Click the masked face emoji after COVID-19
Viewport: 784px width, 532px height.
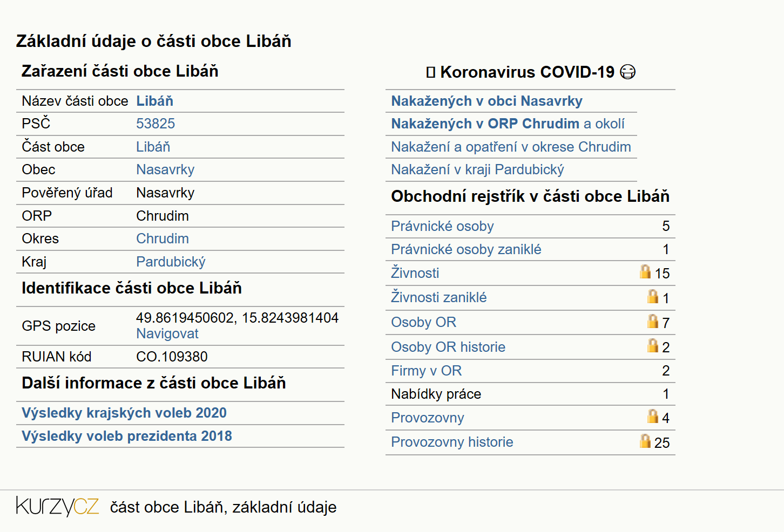628,72
